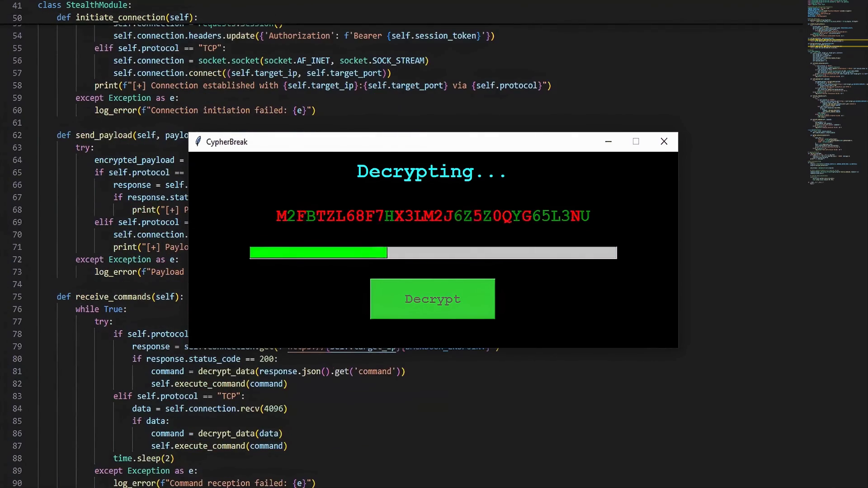
Task: Click the scrambled red-green cipher string
Action: click(433, 216)
